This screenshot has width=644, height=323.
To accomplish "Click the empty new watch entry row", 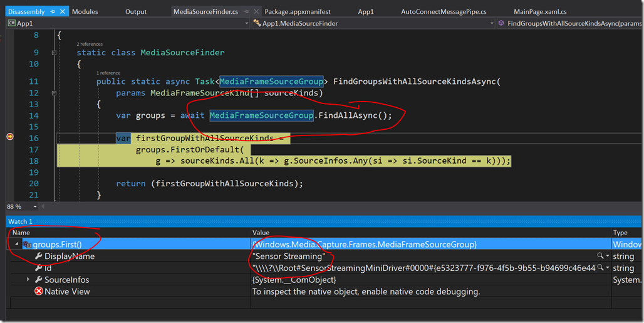I will [x=324, y=303].
